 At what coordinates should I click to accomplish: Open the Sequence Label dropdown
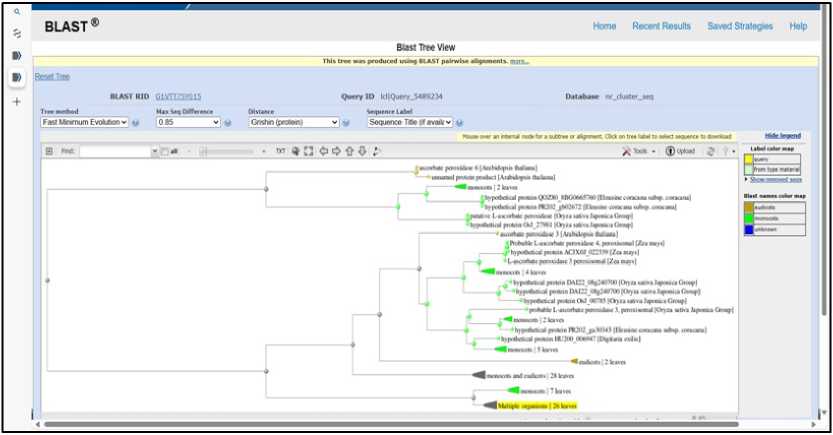click(410, 122)
